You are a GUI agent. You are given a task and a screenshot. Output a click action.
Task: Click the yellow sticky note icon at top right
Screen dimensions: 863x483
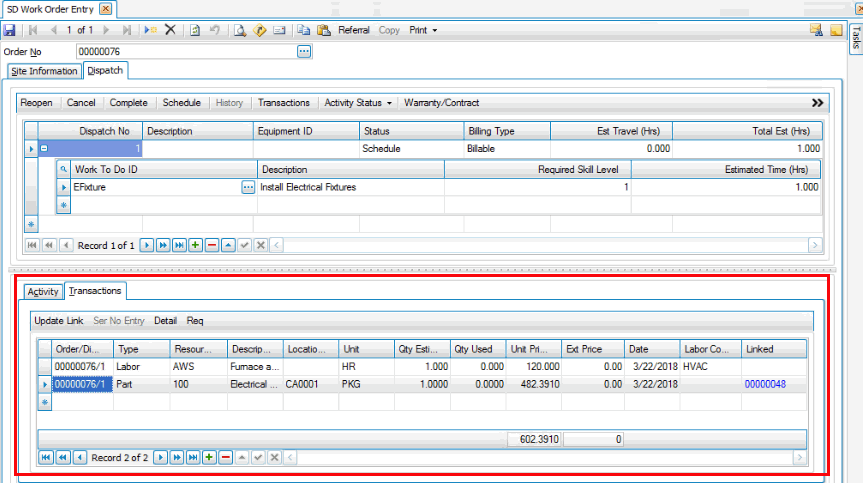coord(836,30)
